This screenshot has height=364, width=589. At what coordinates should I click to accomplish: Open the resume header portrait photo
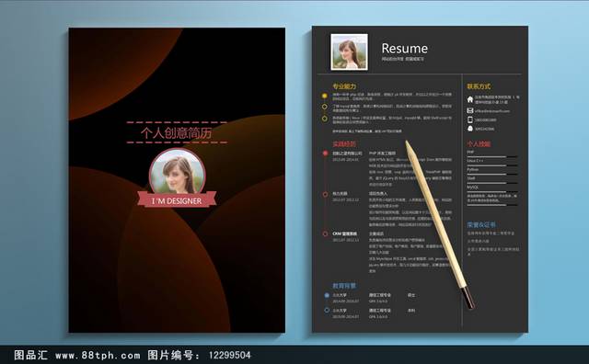pos(350,52)
